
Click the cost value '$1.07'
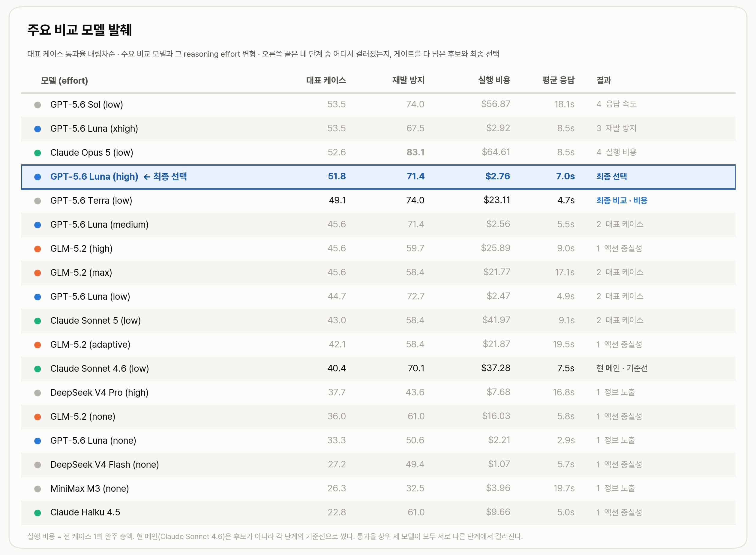click(499, 464)
